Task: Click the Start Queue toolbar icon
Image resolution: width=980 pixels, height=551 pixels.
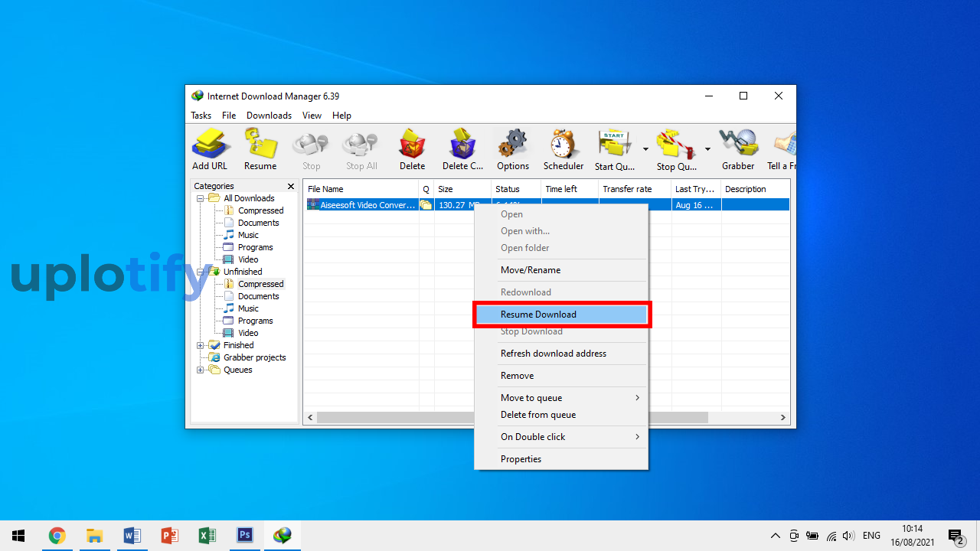Action: [614, 149]
